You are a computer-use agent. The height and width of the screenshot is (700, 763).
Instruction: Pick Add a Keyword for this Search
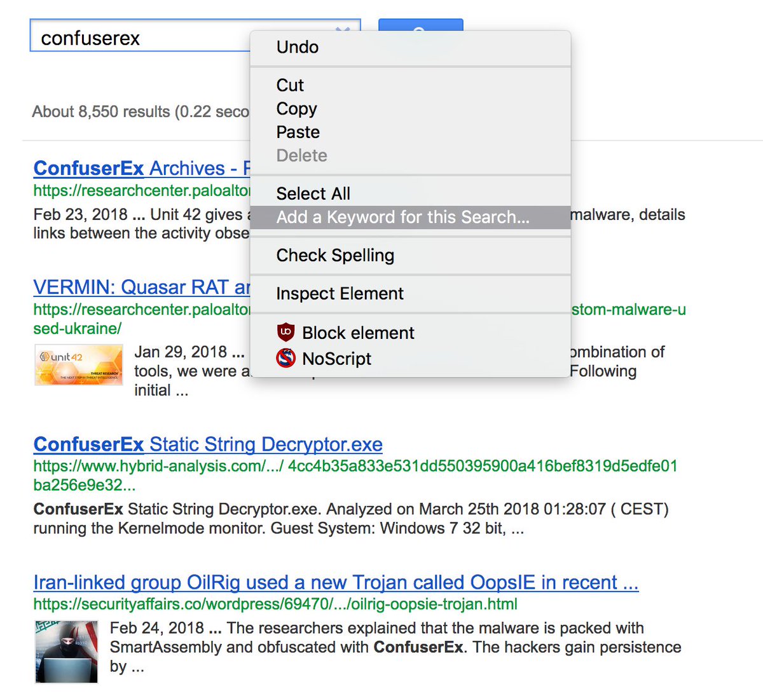tap(410, 217)
